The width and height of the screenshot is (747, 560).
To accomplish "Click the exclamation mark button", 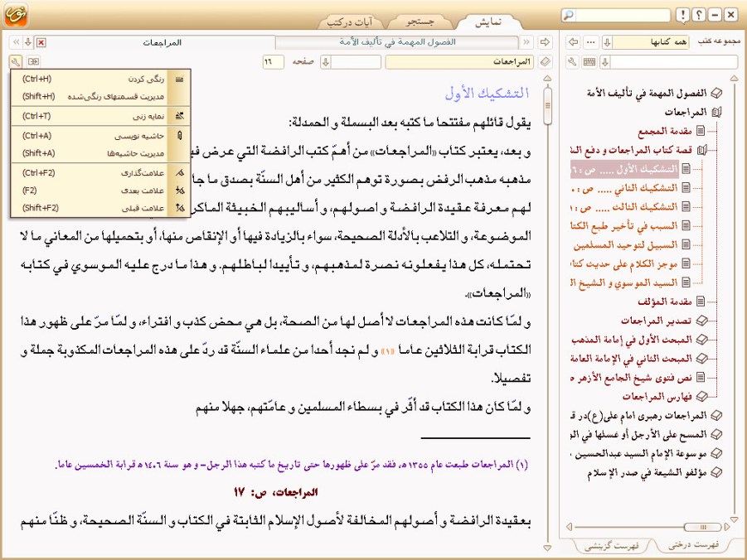I will 682,15.
